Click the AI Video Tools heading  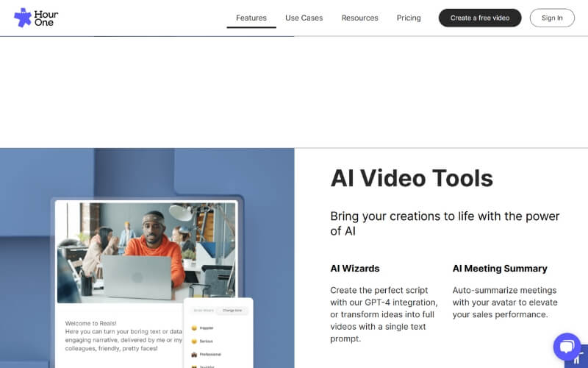point(412,178)
